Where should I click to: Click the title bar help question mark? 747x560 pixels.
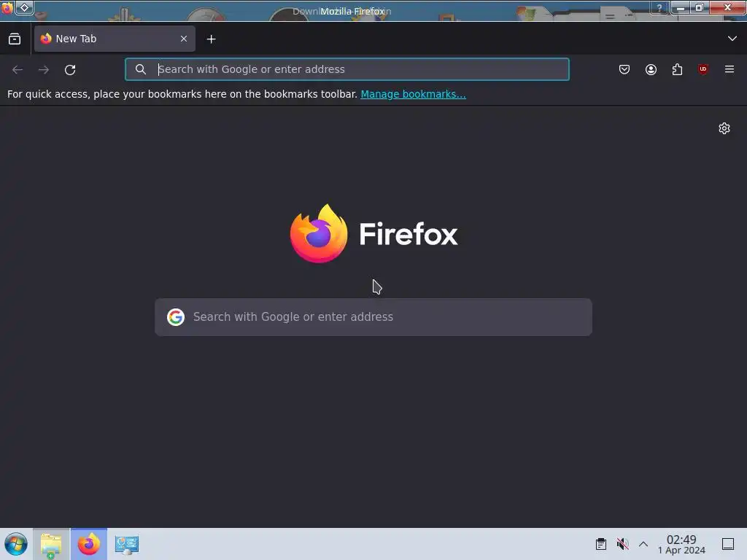pos(659,8)
